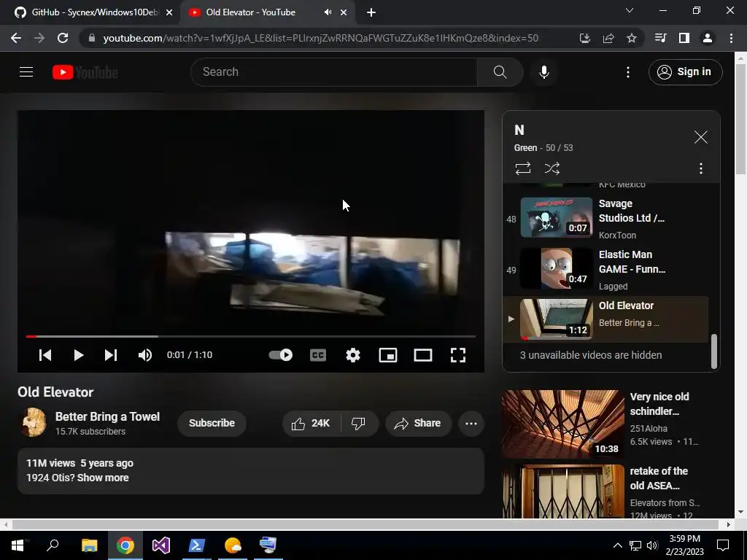The image size is (747, 560).
Task: Click the install app icon in address bar
Action: click(x=585, y=38)
